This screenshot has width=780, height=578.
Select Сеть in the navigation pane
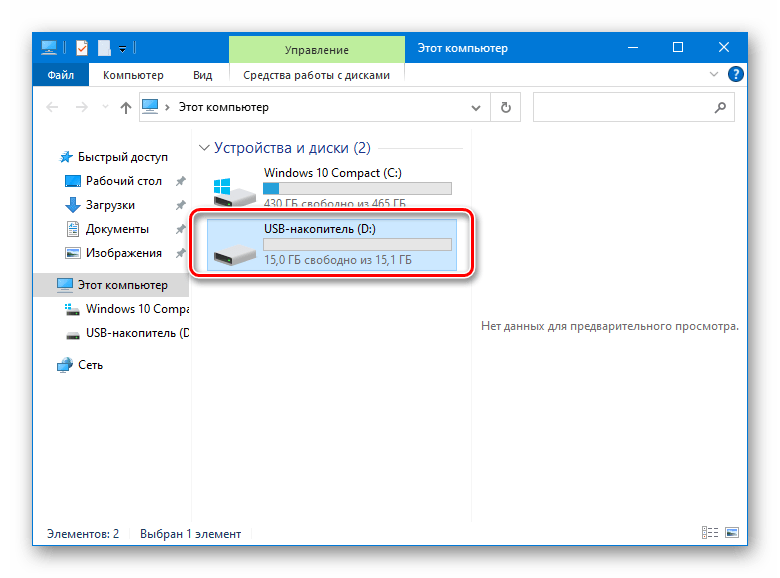tap(90, 365)
